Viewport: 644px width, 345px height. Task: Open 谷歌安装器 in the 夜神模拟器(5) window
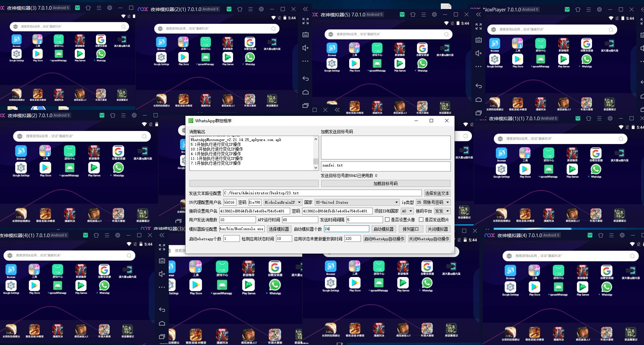click(422, 48)
